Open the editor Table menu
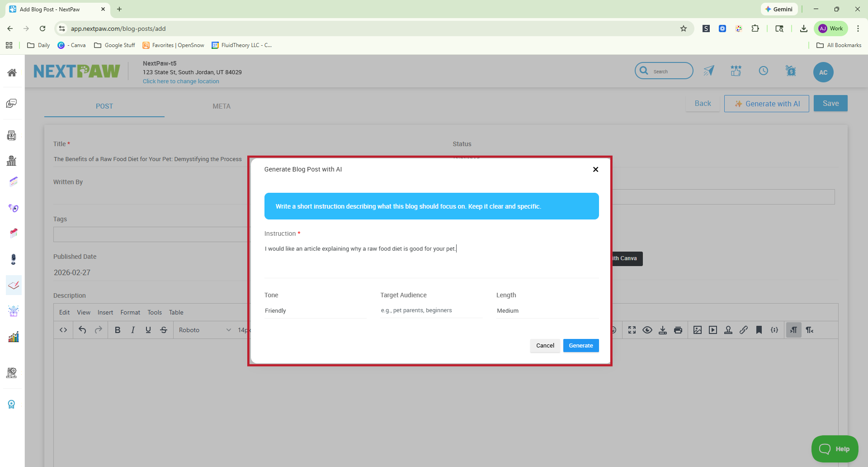868x467 pixels. pos(176,312)
